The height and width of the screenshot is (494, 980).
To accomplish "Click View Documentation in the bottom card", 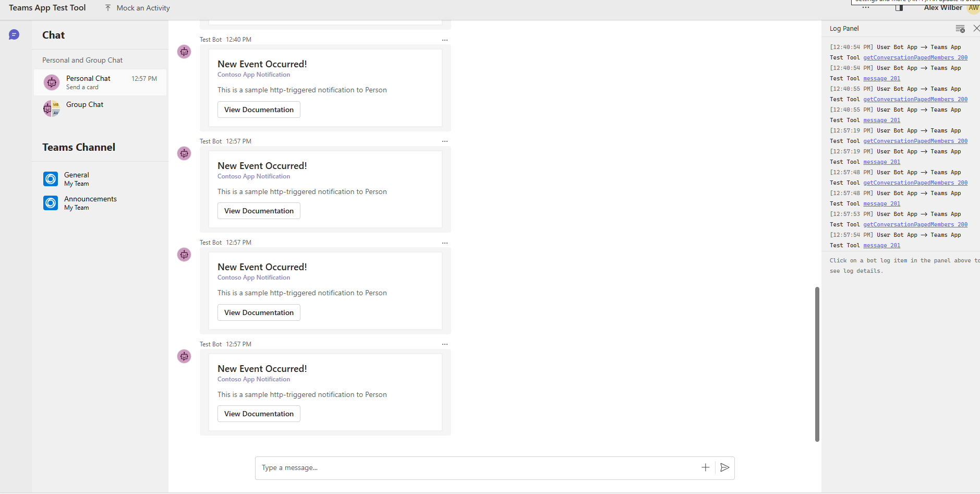I will [259, 414].
